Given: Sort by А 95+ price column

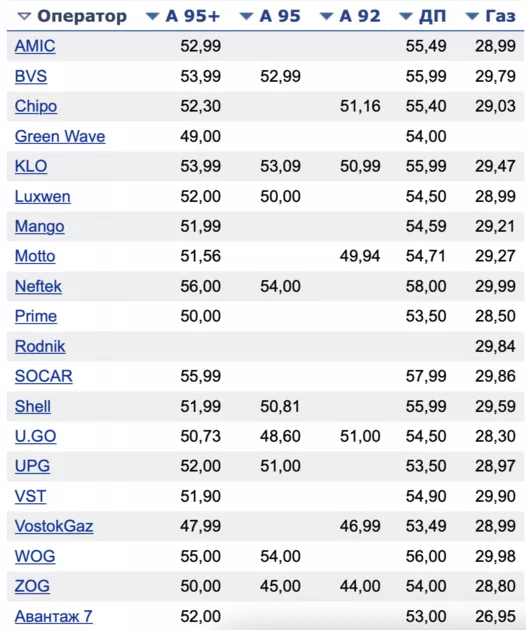Looking at the screenshot, I should tap(183, 16).
